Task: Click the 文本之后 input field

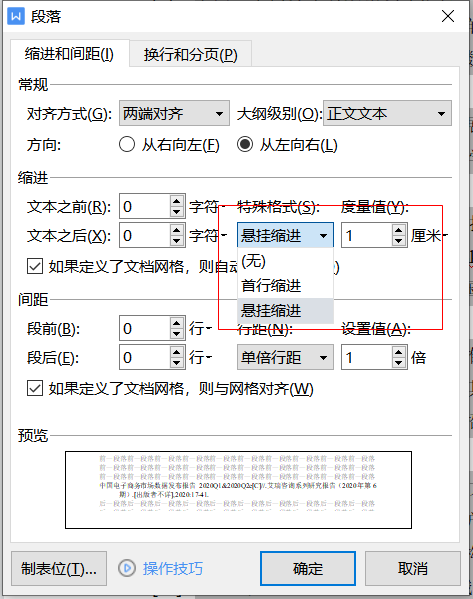Action: click(145, 235)
